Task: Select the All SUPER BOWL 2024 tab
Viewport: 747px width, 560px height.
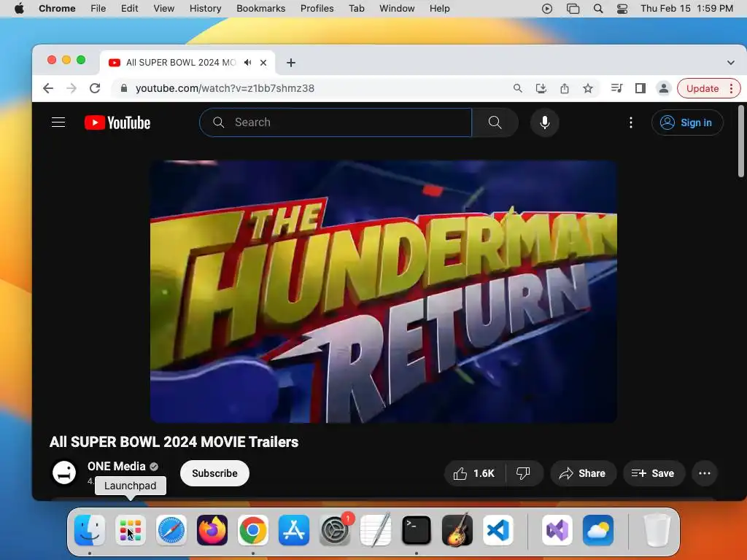Action: tap(187, 63)
